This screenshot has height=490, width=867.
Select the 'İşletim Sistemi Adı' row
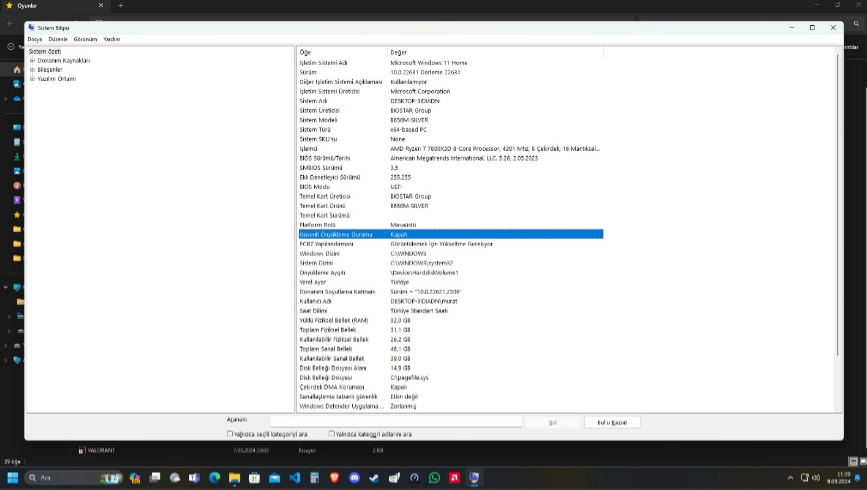point(450,62)
